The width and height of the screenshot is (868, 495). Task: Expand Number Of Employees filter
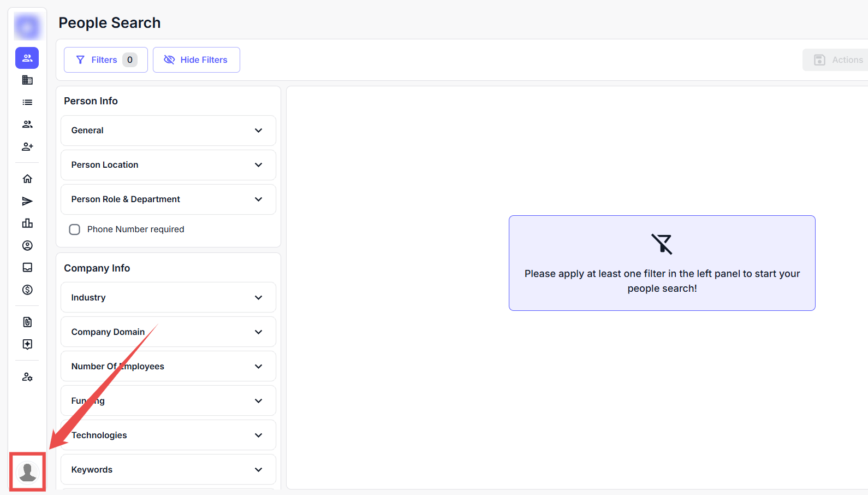tap(168, 367)
